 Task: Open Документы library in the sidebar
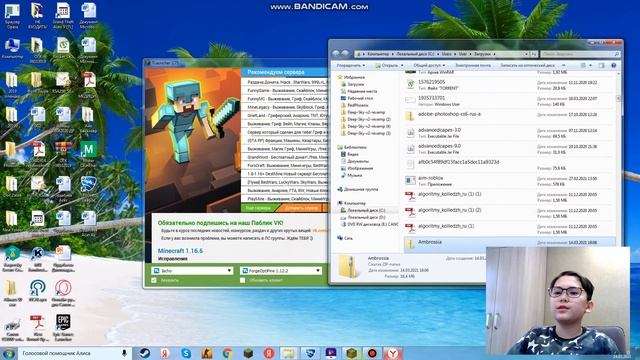pos(355,161)
